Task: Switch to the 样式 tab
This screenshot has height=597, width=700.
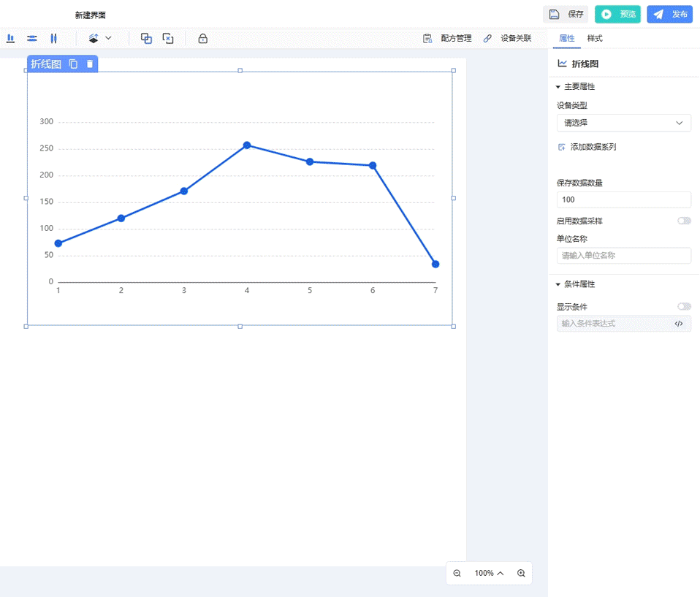Action: [595, 39]
